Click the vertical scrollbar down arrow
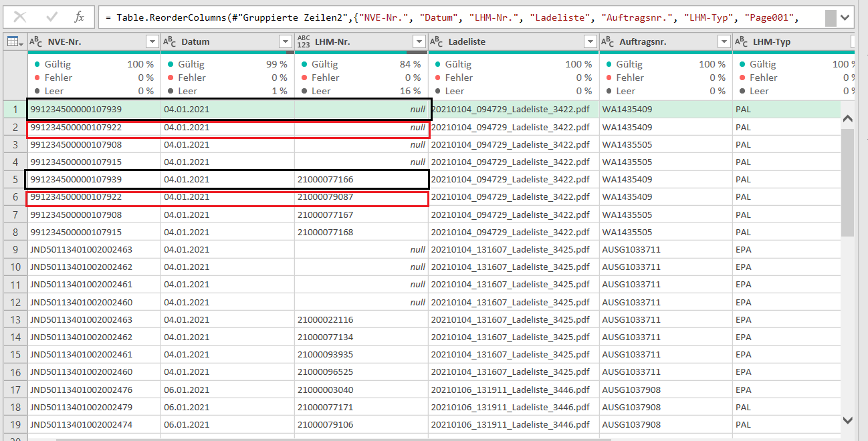Image resolution: width=868 pixels, height=441 pixels. 848,420
